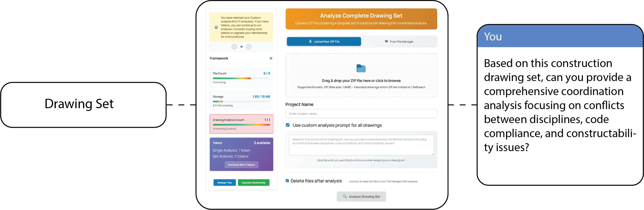Go to the previous notice with left arrow
The image size is (644, 210).
click(x=234, y=47)
